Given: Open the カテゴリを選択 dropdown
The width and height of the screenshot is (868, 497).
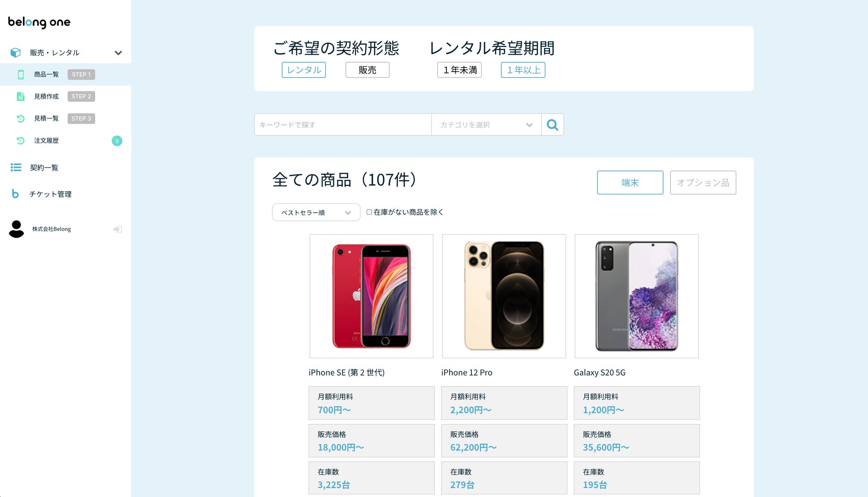Looking at the screenshot, I should coord(486,125).
